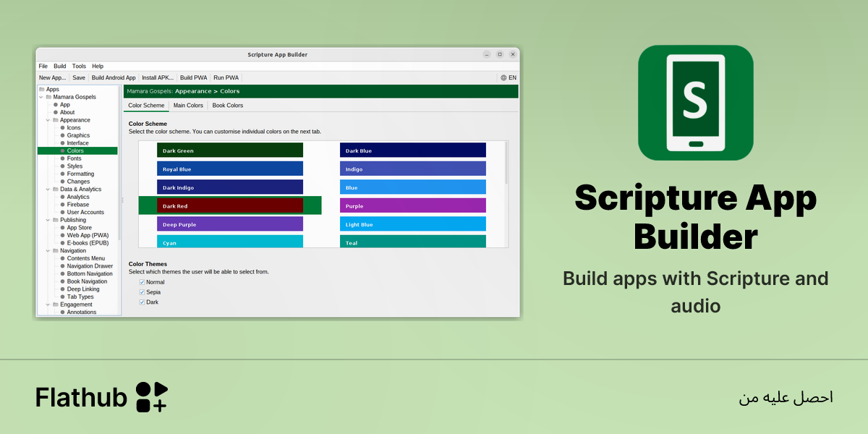Select the Deep Purple color scheme
This screenshot has height=434, width=868.
pos(230,224)
